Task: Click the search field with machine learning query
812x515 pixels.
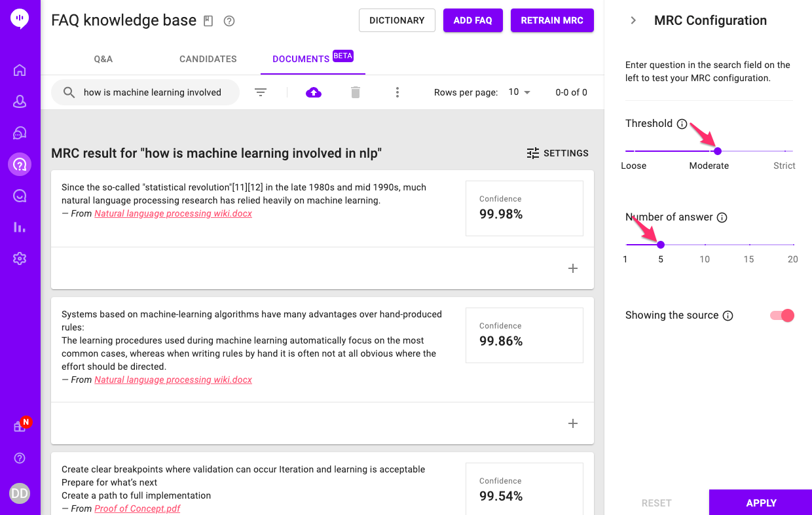Action: pyautogui.click(x=145, y=92)
